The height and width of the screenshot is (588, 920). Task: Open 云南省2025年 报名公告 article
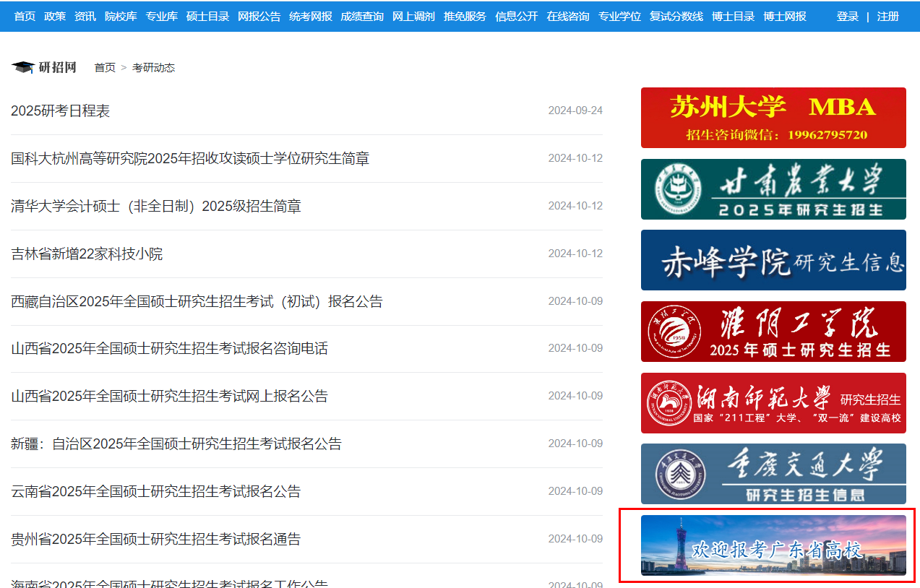156,492
